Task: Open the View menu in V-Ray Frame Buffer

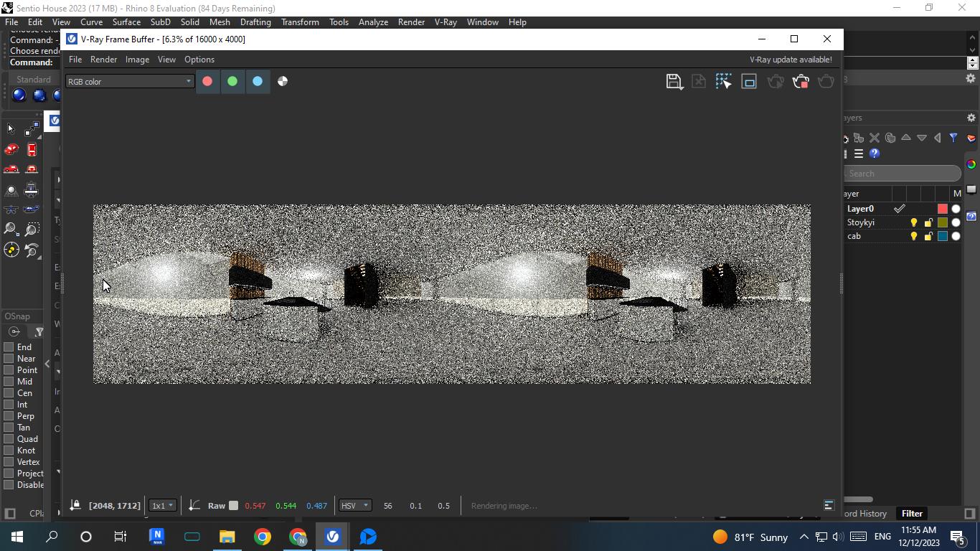Action: tap(166, 60)
